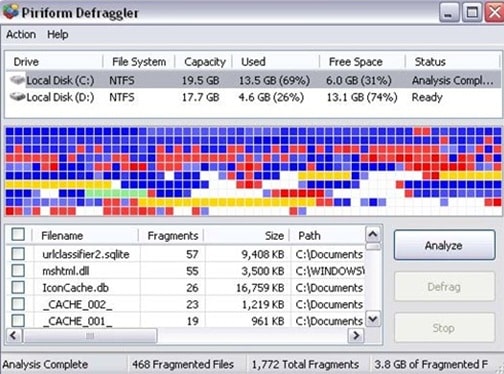Image resolution: width=504 pixels, height=374 pixels.
Task: Select the IconCache.db file row
Action: 186,287
